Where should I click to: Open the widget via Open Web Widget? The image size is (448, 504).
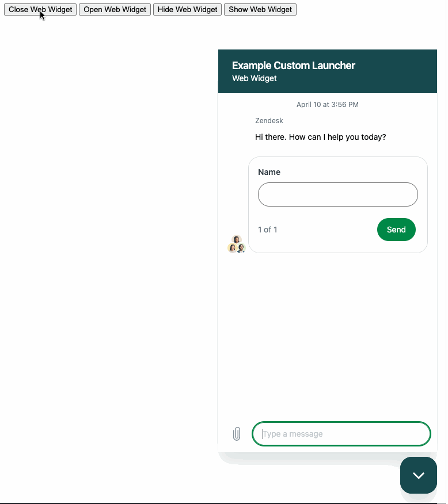click(115, 10)
